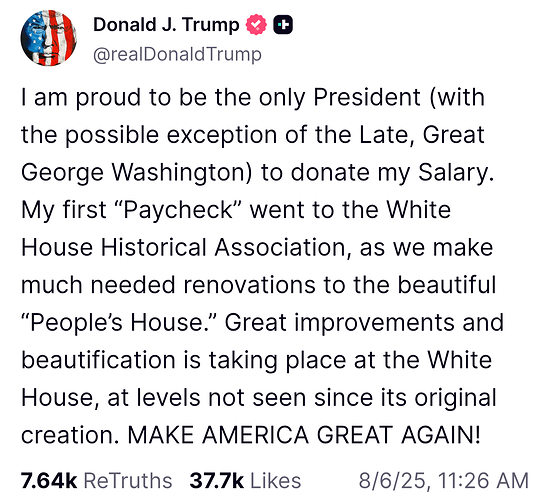Image resolution: width=551 pixels, height=500 pixels.
Task: Click the word Salary in the post
Action: [x=456, y=173]
